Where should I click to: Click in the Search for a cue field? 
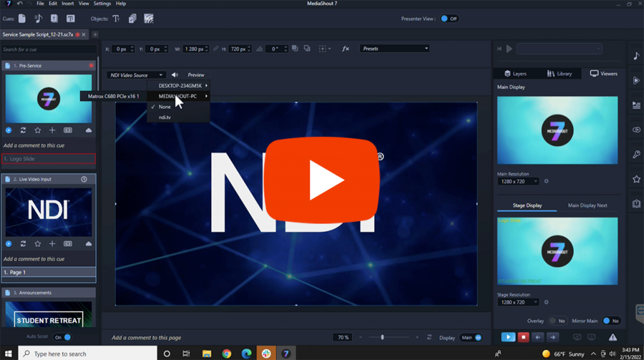point(49,49)
